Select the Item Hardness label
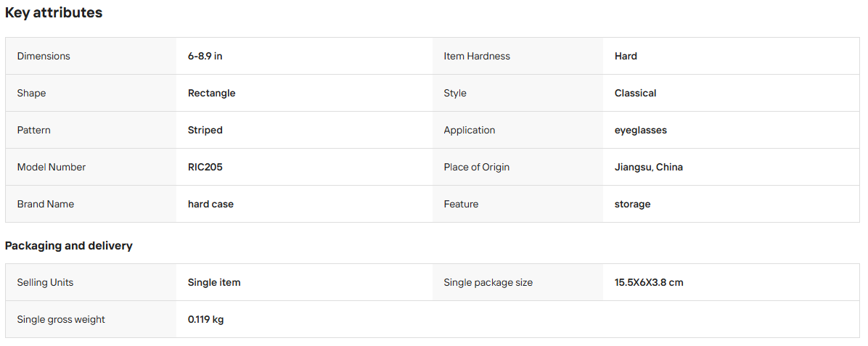868x346 pixels. (477, 56)
